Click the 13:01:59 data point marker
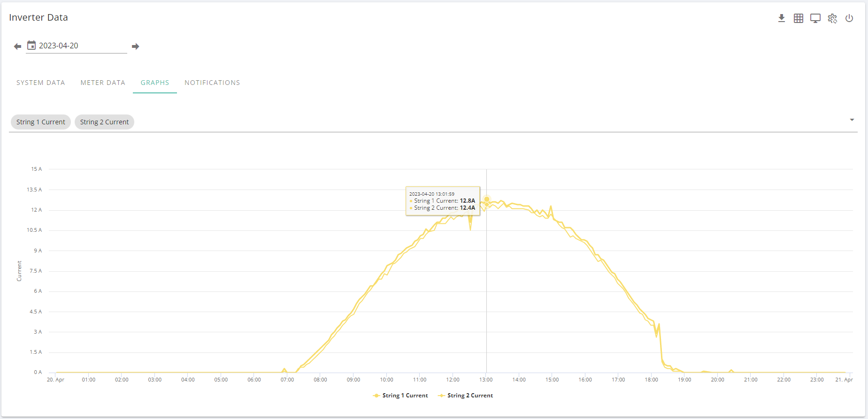This screenshot has height=419, width=868. [x=487, y=199]
